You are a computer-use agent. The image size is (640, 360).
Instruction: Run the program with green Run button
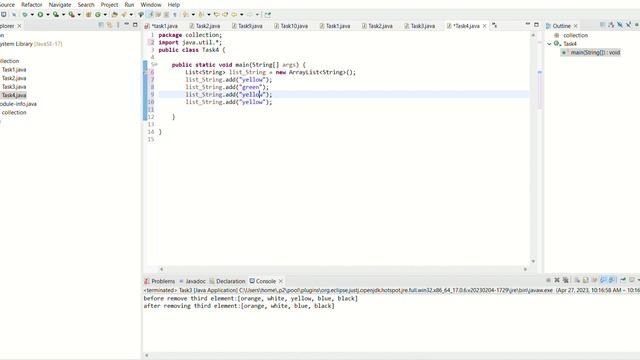[x=40, y=15]
